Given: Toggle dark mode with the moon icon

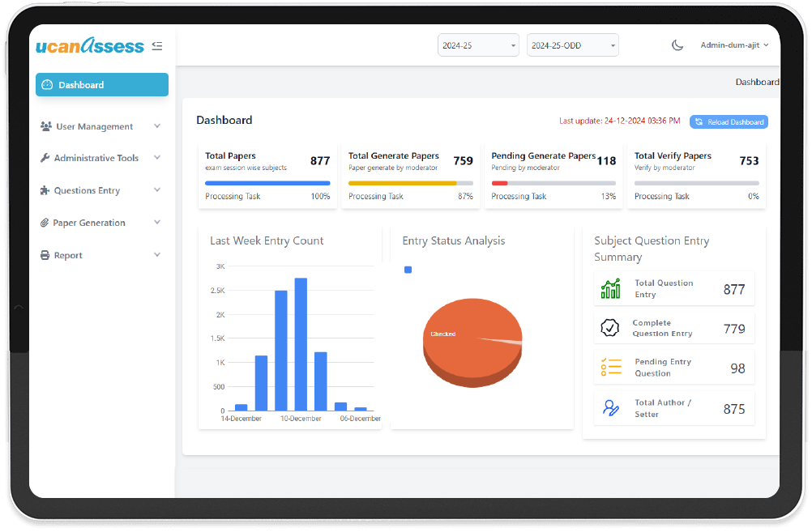Looking at the screenshot, I should tap(677, 45).
